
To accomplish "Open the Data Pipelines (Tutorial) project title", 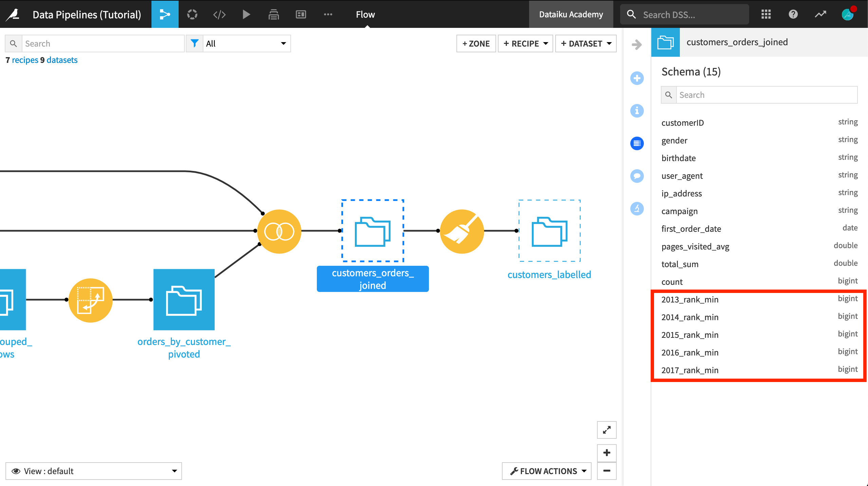I will point(87,14).
